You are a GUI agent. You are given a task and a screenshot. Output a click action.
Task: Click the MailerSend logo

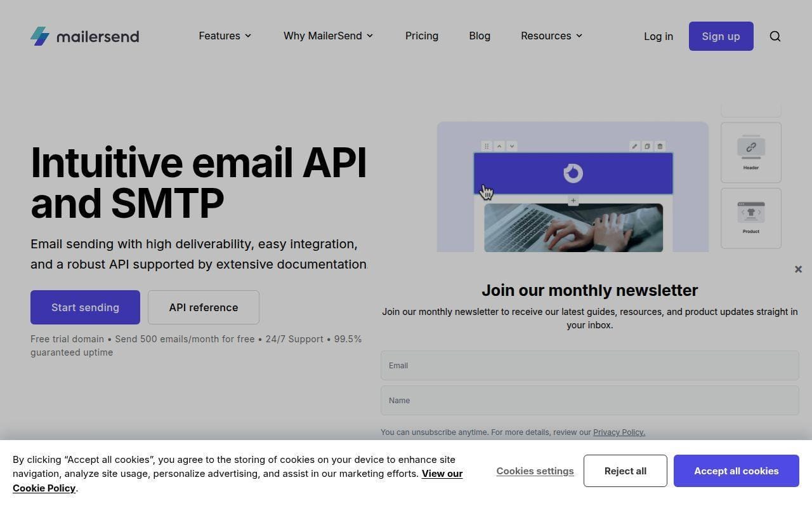coord(84,36)
